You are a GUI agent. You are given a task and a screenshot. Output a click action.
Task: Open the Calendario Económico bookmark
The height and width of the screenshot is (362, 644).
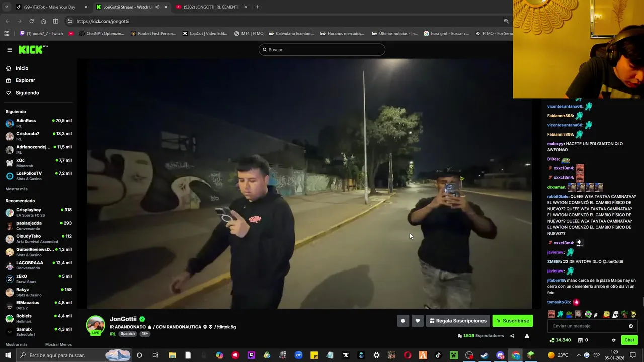tap(291, 34)
